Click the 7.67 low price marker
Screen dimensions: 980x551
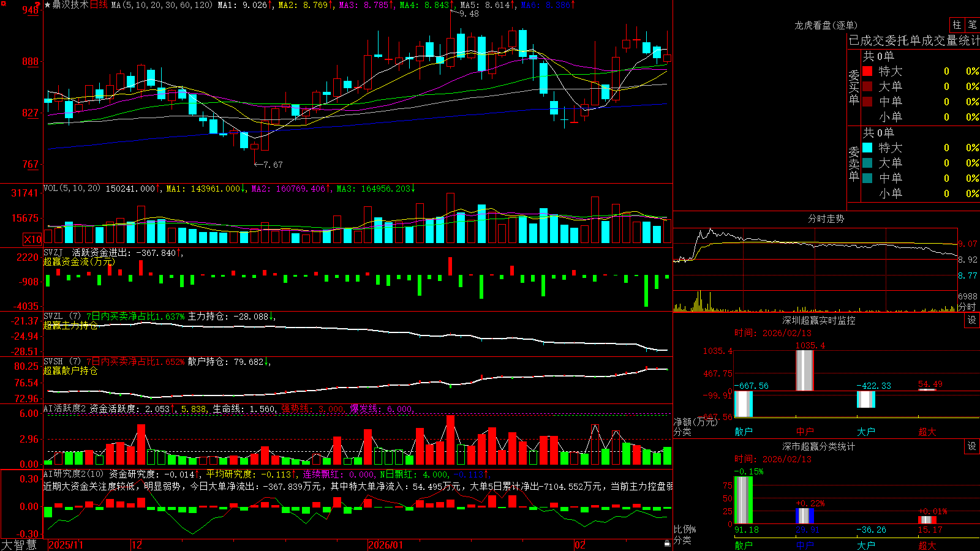[x=273, y=165]
